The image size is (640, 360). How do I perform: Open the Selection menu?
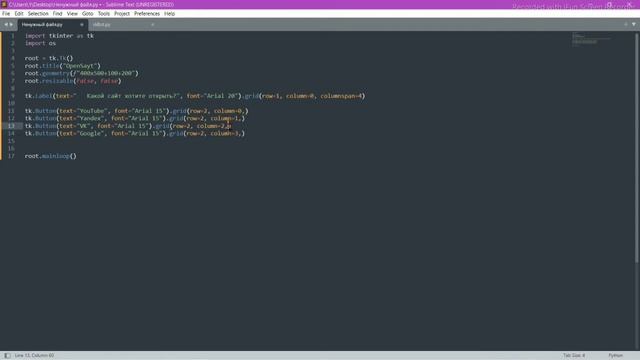[38, 13]
